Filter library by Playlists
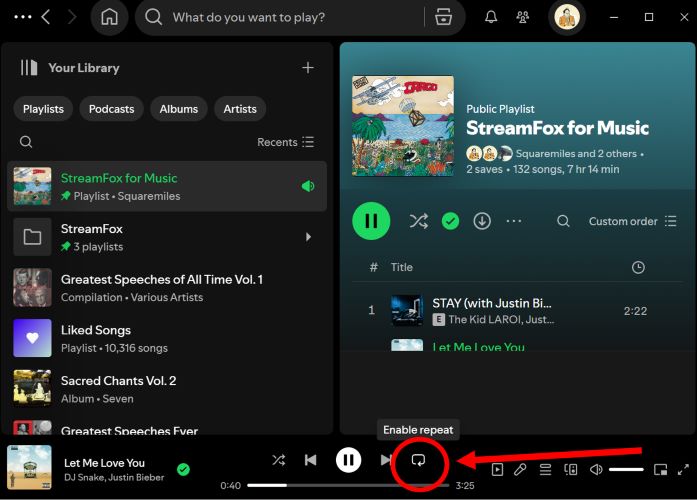This screenshot has width=697, height=500. click(x=43, y=109)
